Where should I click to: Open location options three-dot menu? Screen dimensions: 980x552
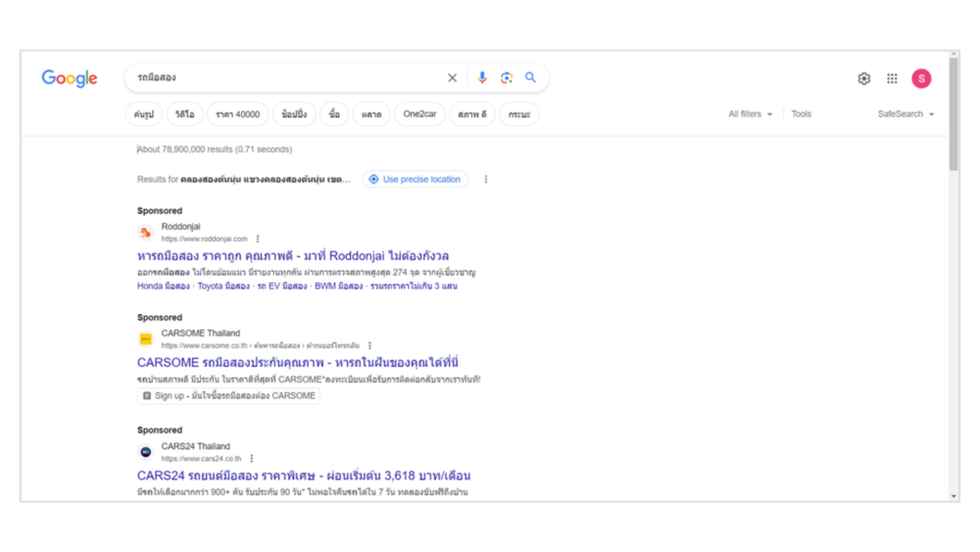point(486,179)
